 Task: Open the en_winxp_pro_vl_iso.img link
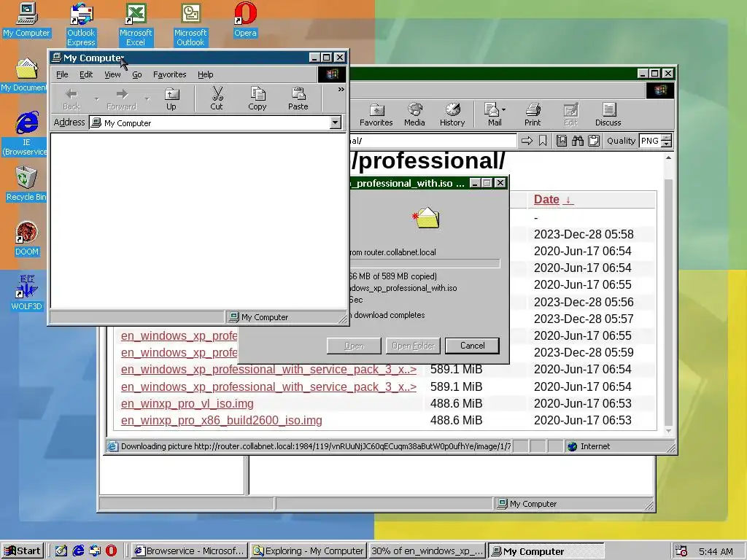point(187,404)
